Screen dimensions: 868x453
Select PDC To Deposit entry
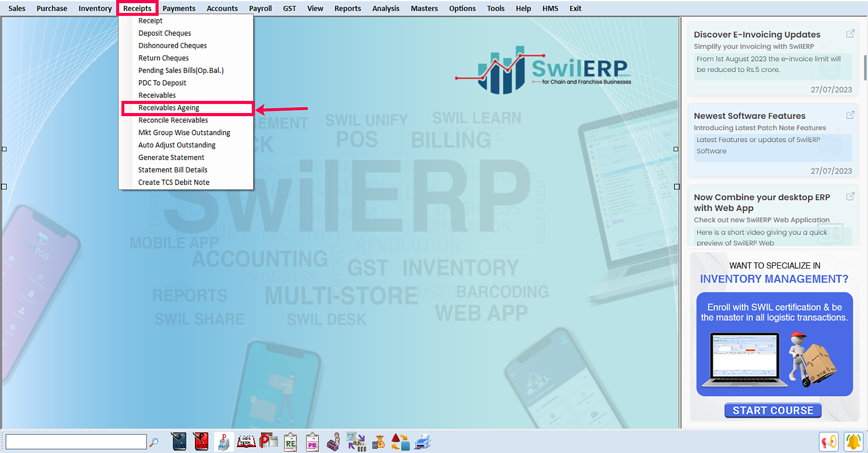186,83
